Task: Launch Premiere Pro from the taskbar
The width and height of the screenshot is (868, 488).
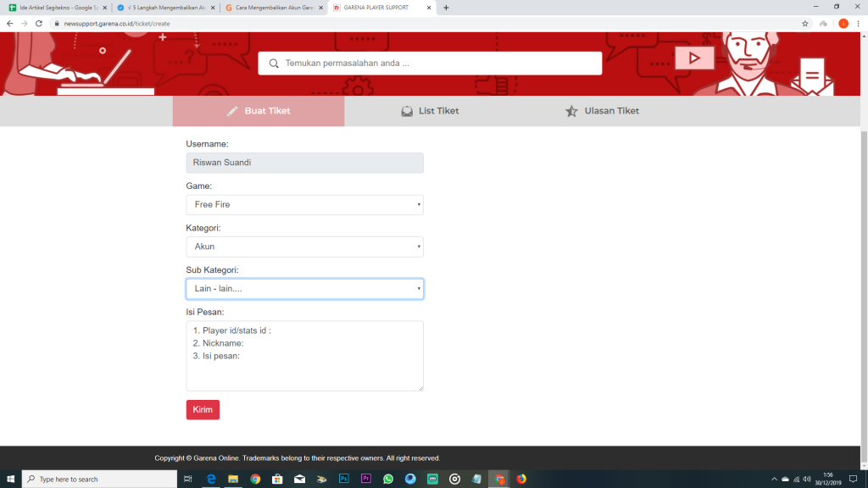Action: coord(366,480)
